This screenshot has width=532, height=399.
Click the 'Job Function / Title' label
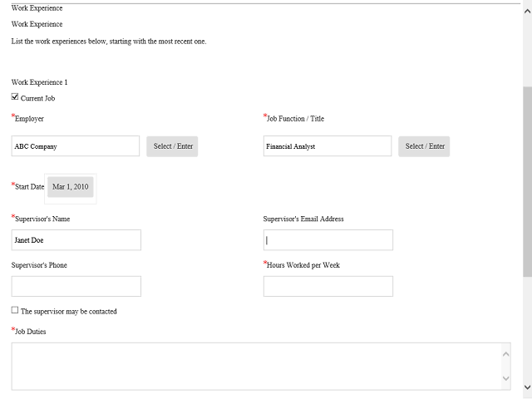coord(295,119)
